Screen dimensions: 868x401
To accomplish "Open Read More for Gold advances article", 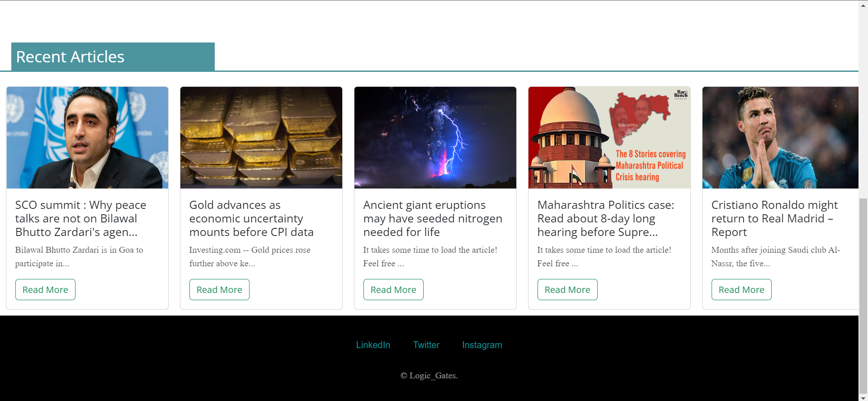I will click(x=219, y=289).
